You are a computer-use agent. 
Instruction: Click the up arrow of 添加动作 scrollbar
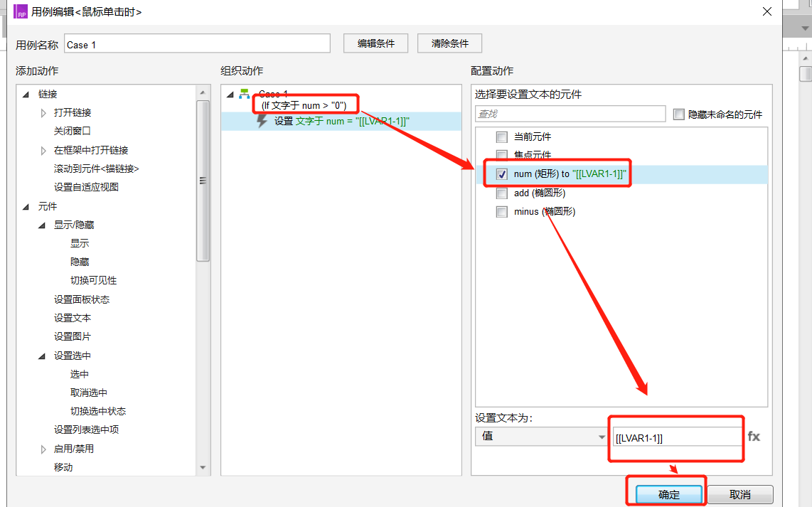(203, 92)
